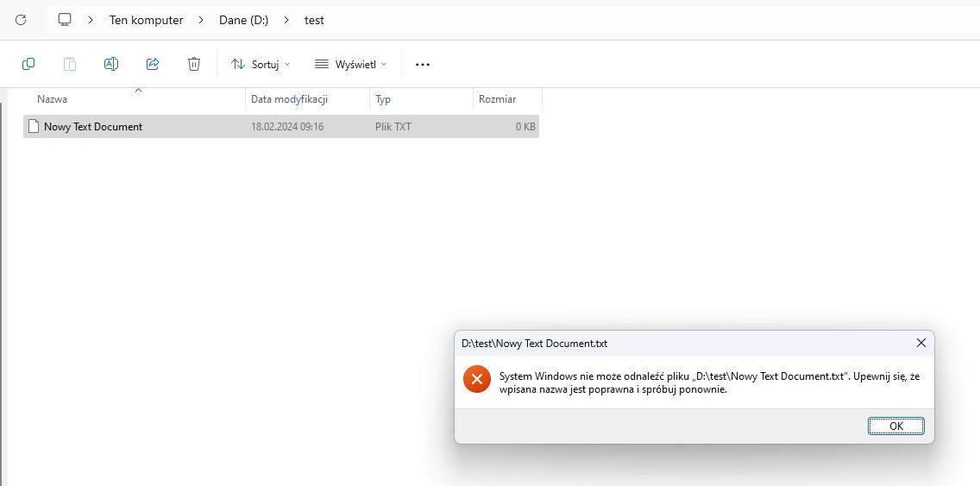Image resolution: width=980 pixels, height=486 pixels.
Task: Click the computer icon in the address bar
Action: tap(65, 19)
